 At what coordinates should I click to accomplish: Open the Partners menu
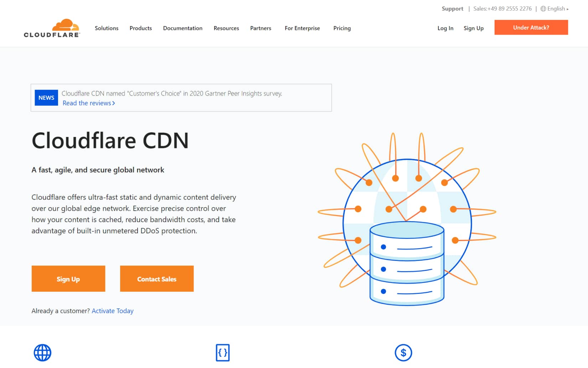pyautogui.click(x=261, y=28)
